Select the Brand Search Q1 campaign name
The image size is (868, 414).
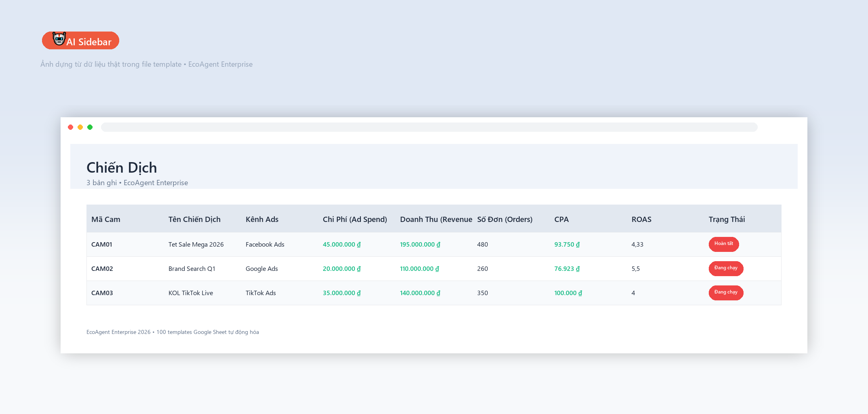[x=192, y=269]
